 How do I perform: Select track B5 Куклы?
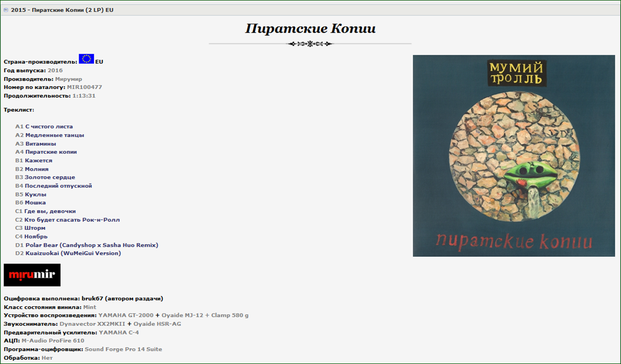pos(31,194)
